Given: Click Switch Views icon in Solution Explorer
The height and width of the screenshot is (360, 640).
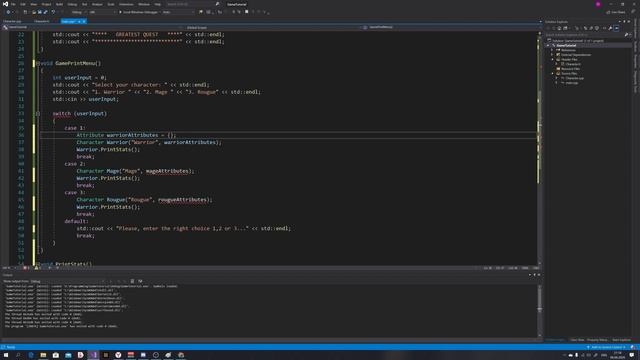Looking at the screenshot, I should pos(565,28).
